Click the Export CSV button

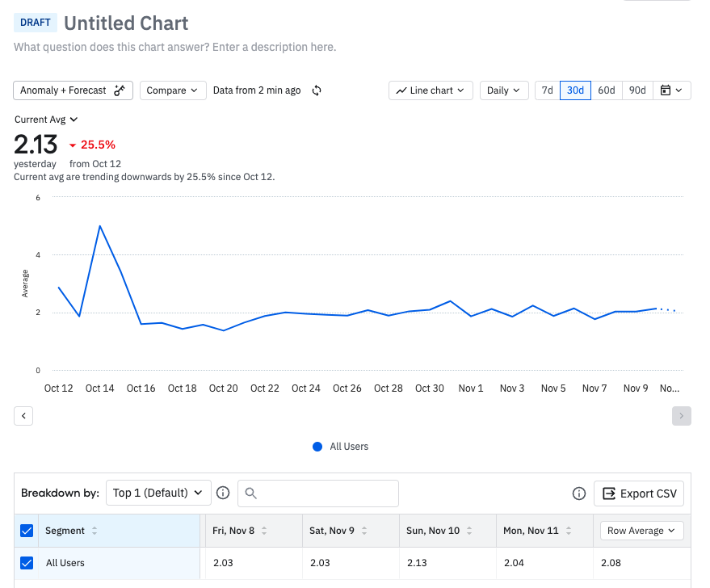click(639, 493)
